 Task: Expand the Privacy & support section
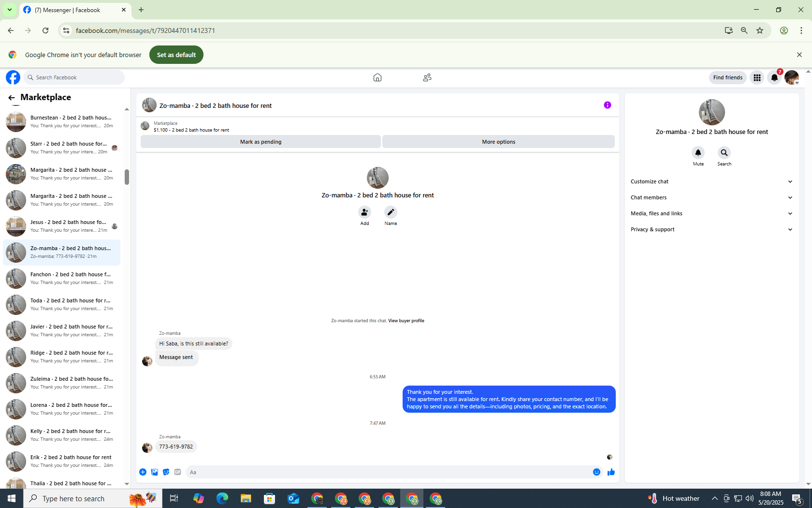pyautogui.click(x=711, y=229)
